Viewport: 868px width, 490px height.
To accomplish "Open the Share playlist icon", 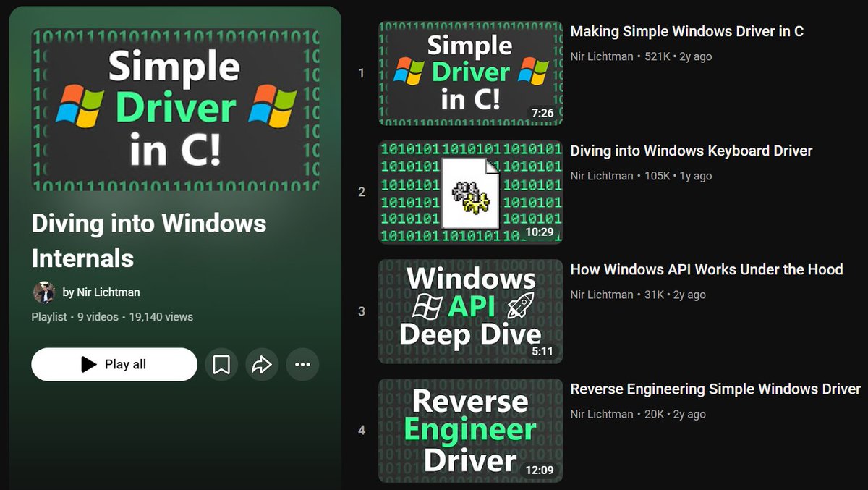I will [x=262, y=364].
